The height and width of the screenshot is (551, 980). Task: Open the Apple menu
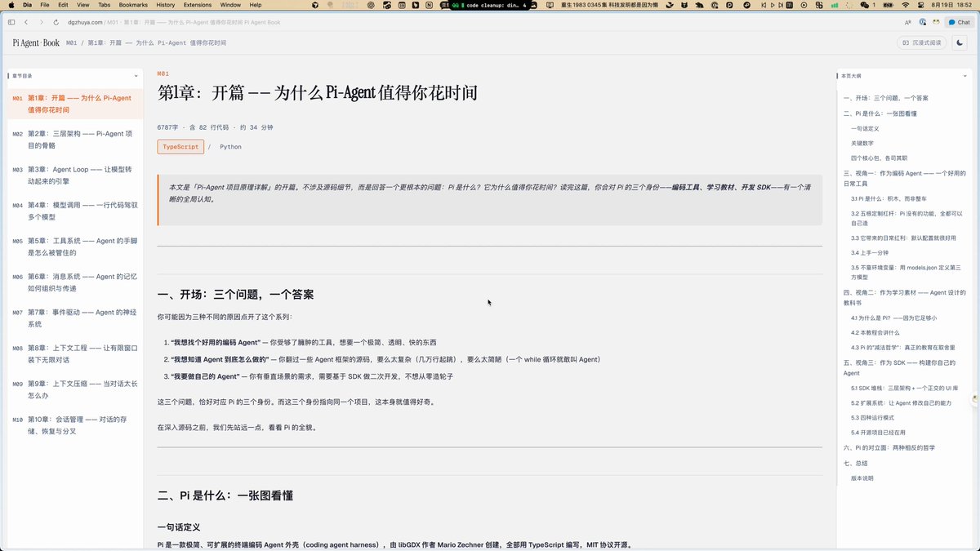(11, 5)
